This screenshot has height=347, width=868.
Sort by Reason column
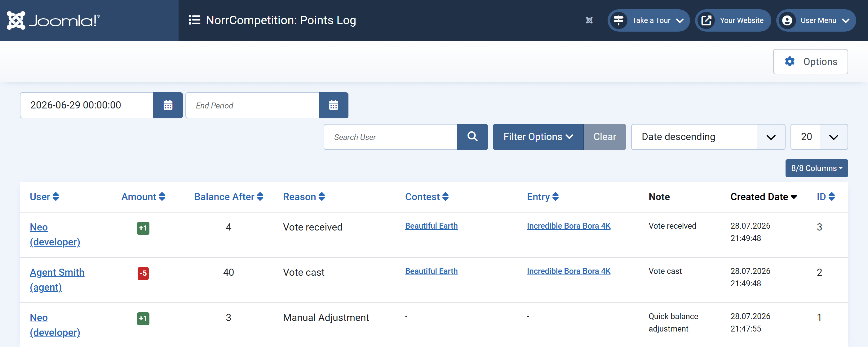[x=304, y=197]
